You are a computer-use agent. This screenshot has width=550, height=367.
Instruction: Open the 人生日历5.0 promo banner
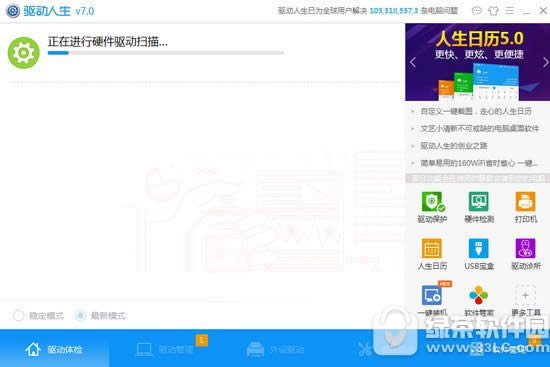coord(477,62)
